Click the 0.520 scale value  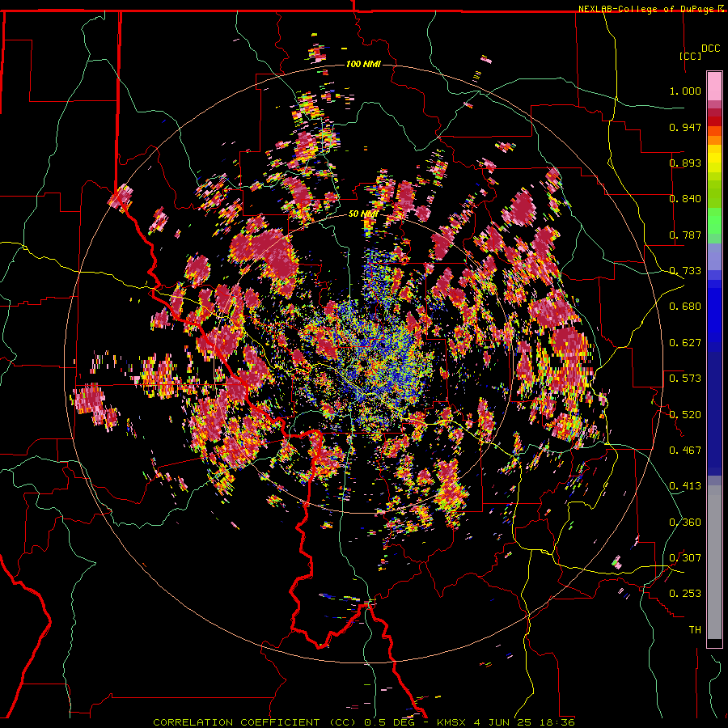click(685, 415)
